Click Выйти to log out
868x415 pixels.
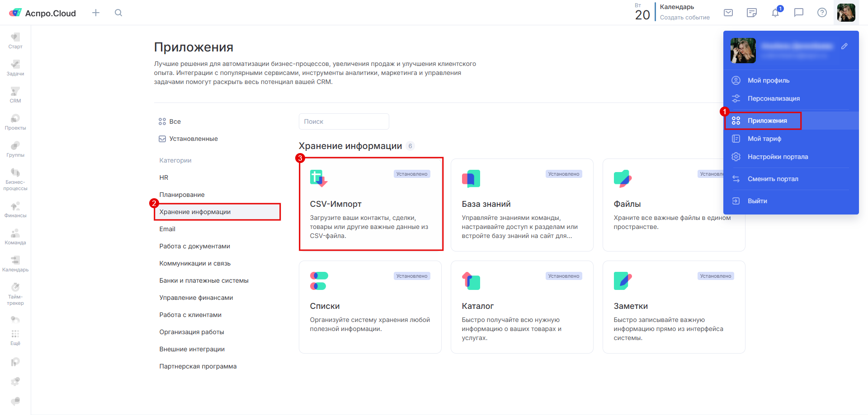tap(757, 201)
